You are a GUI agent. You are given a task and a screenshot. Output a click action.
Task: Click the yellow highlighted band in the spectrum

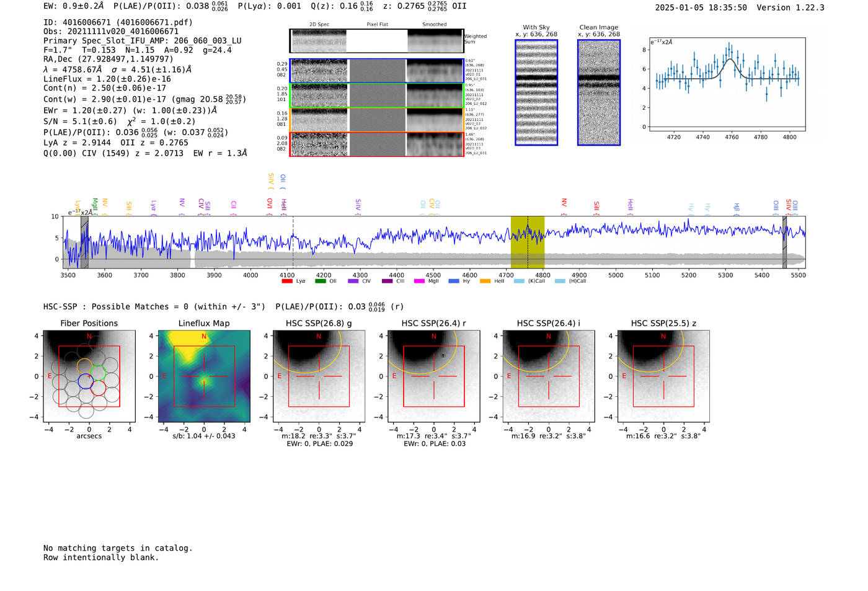point(528,242)
